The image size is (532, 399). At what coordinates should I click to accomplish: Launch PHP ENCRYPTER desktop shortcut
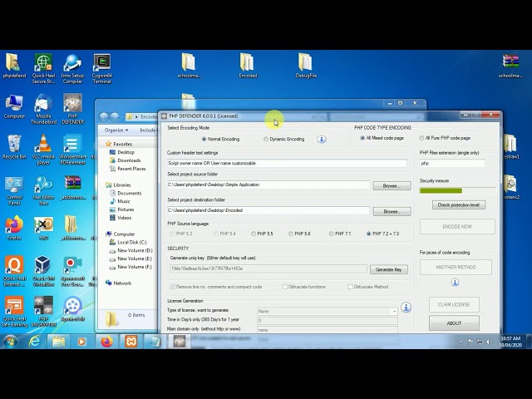pyautogui.click(x=43, y=312)
